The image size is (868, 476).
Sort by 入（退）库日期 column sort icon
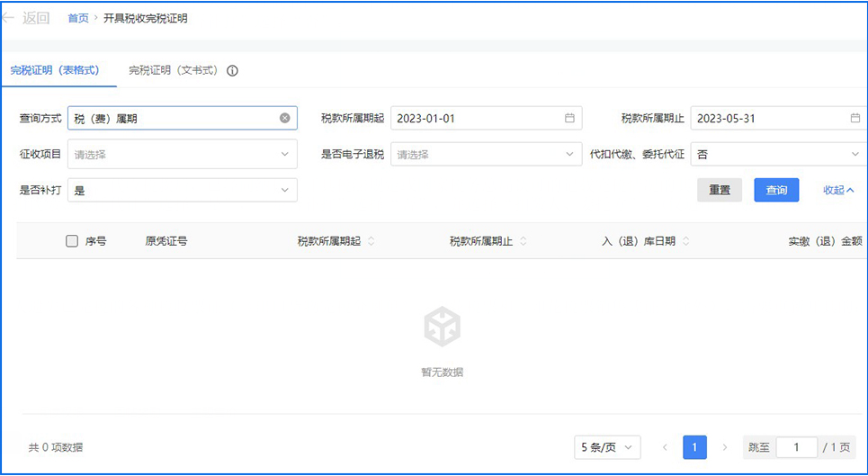(x=686, y=241)
